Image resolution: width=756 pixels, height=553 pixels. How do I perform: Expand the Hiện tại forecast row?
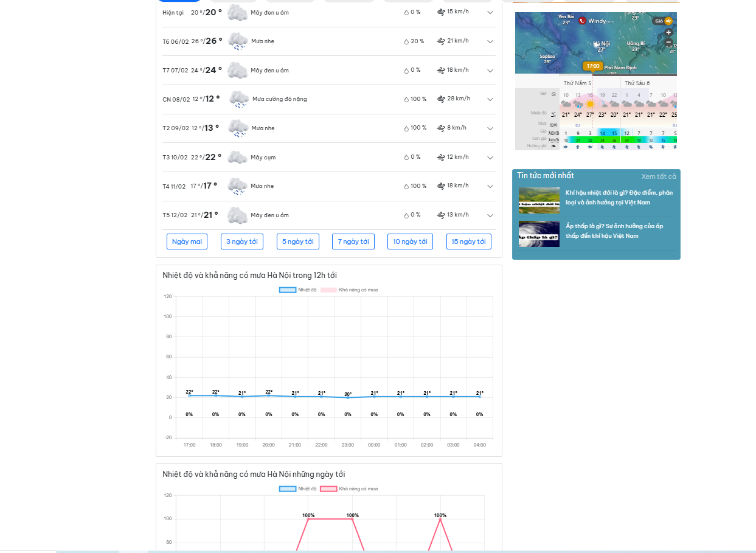490,13
